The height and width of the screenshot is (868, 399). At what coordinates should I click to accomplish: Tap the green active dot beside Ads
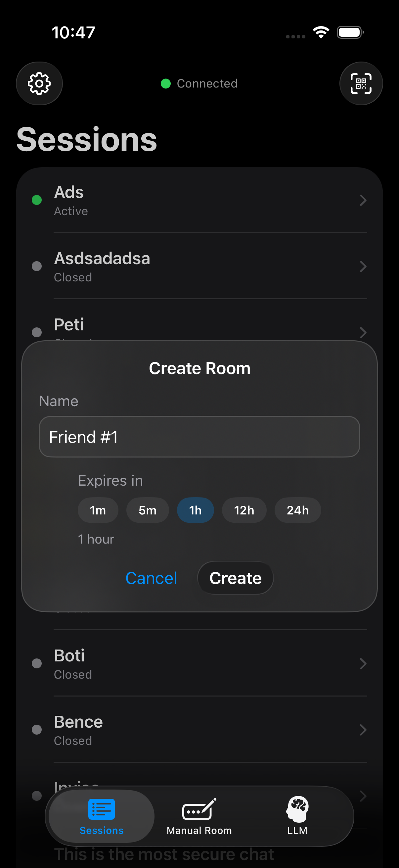pyautogui.click(x=37, y=200)
